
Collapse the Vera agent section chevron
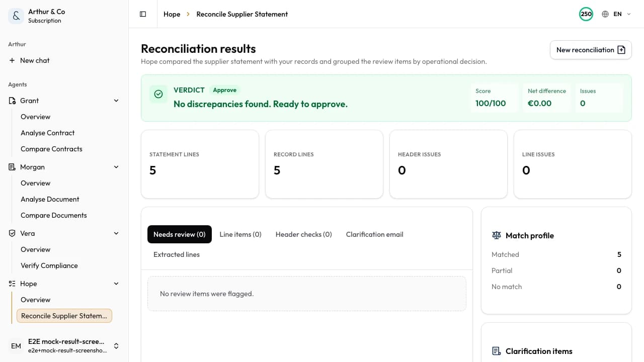tap(116, 233)
